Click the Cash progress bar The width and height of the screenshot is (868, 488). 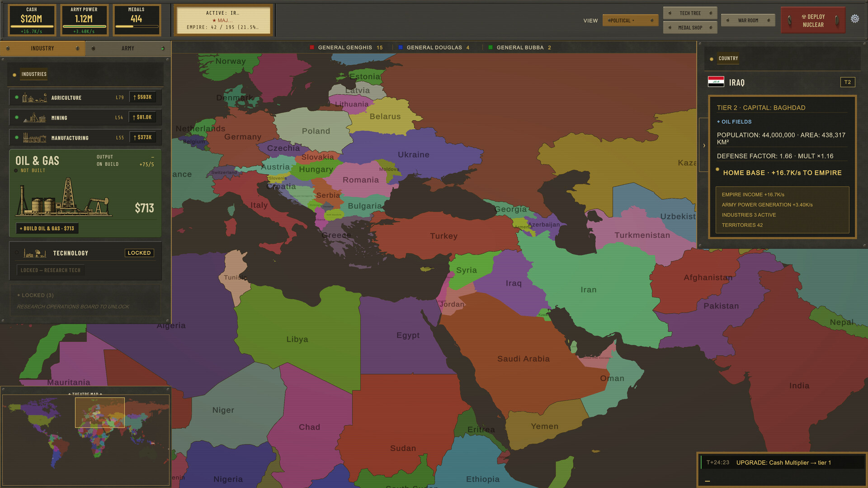point(32,27)
